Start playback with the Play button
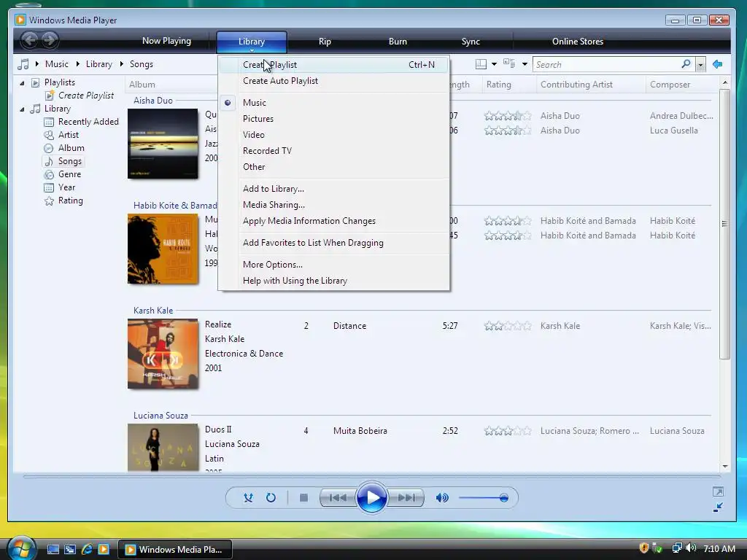747x560 pixels. coord(371,498)
